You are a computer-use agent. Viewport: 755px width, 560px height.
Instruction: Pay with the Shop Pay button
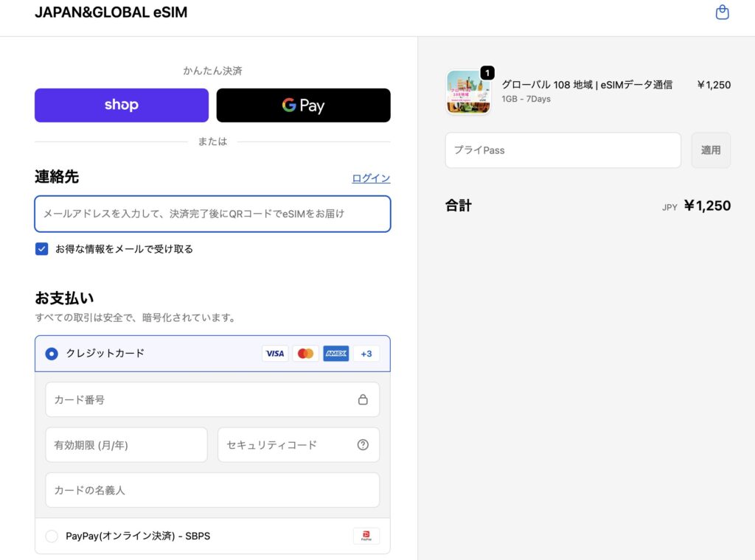pos(122,105)
